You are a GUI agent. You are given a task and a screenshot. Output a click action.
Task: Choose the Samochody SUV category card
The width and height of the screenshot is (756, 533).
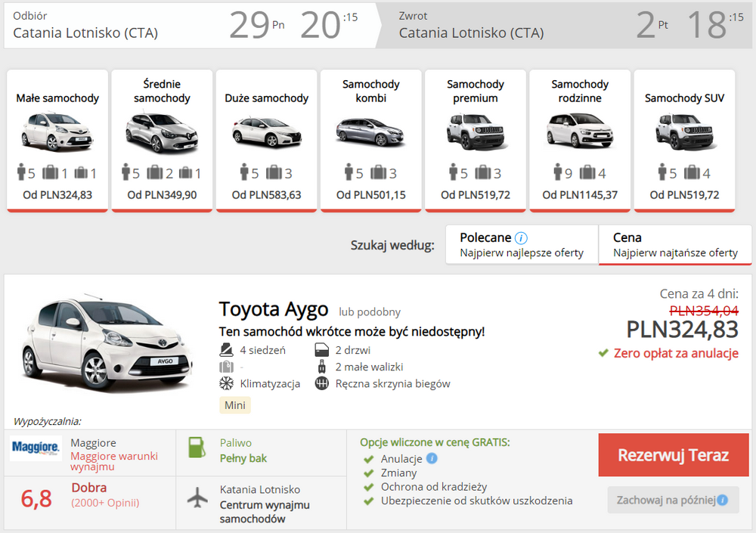[x=685, y=141]
